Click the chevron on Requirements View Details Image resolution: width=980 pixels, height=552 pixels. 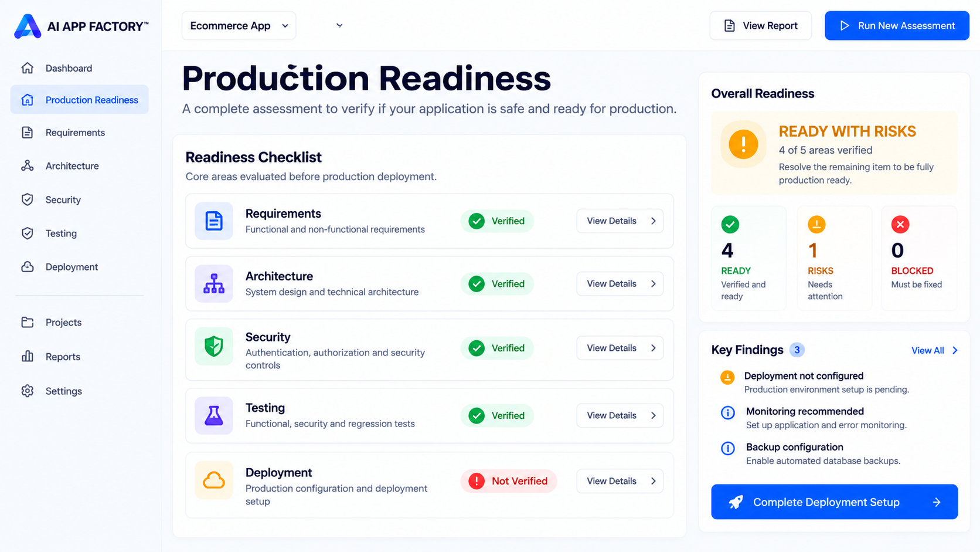pos(654,221)
